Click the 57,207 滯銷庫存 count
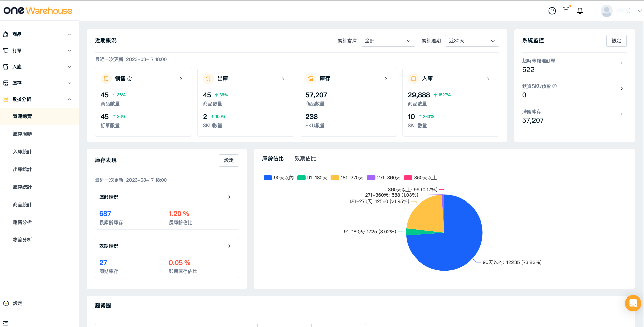The height and width of the screenshot is (327, 644). coord(533,120)
